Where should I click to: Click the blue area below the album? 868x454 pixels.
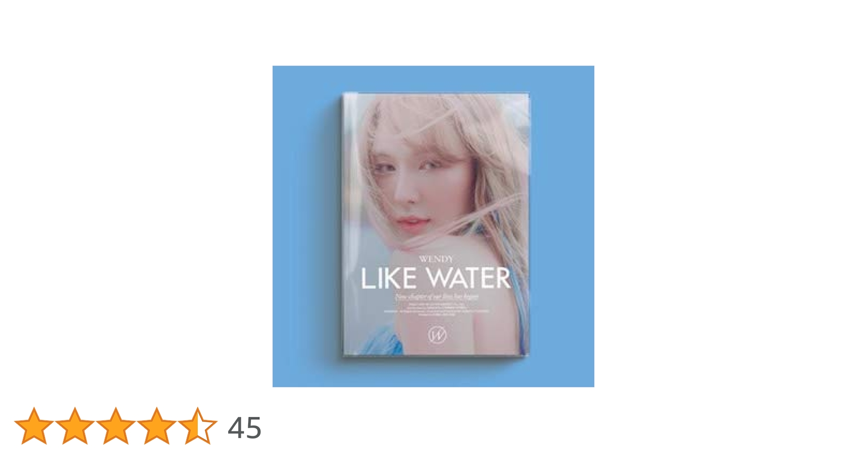(433, 372)
